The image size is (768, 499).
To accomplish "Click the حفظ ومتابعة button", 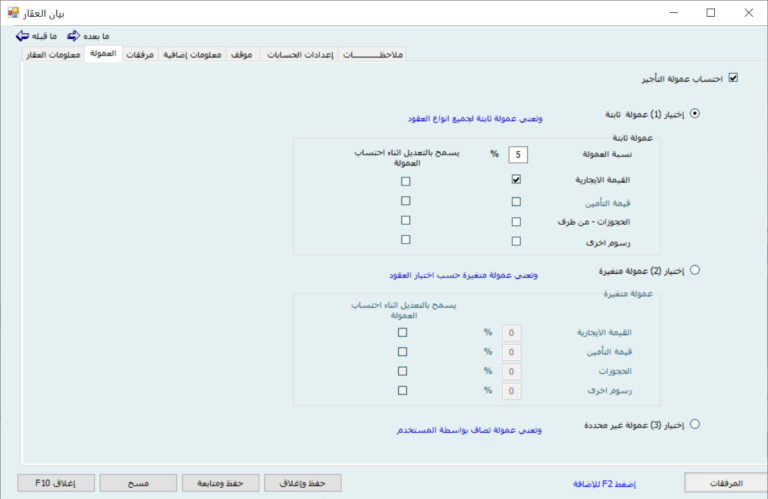I will click(220, 483).
